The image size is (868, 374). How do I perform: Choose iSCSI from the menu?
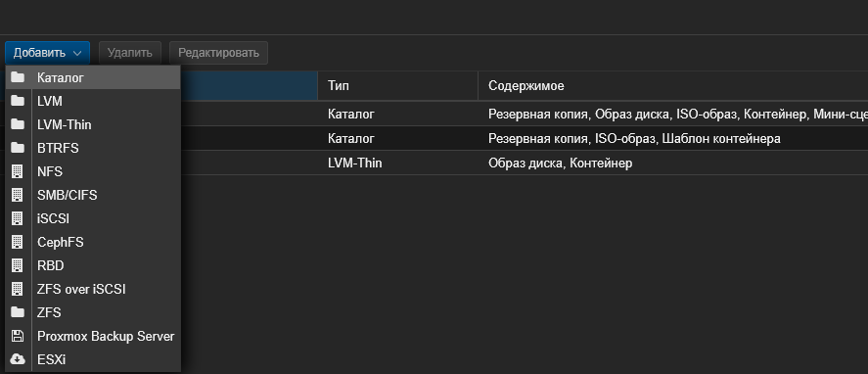(x=93, y=219)
